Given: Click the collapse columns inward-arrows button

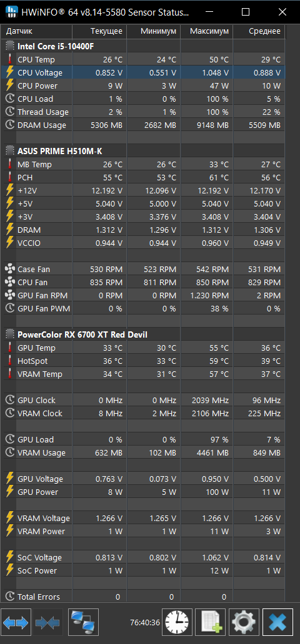Looking at the screenshot, I should 47,622.
